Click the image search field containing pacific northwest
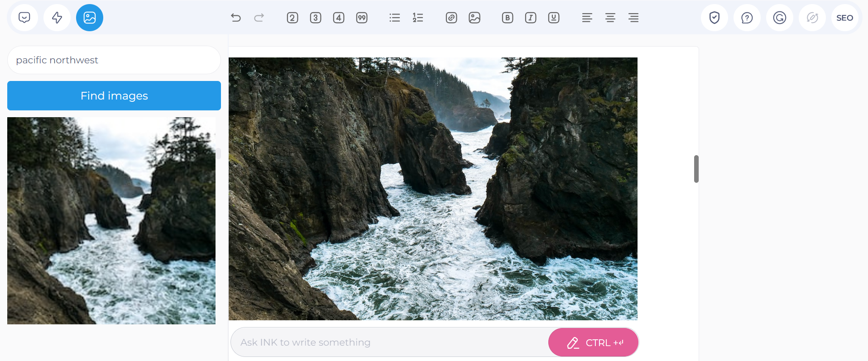The image size is (868, 361). coord(114,60)
